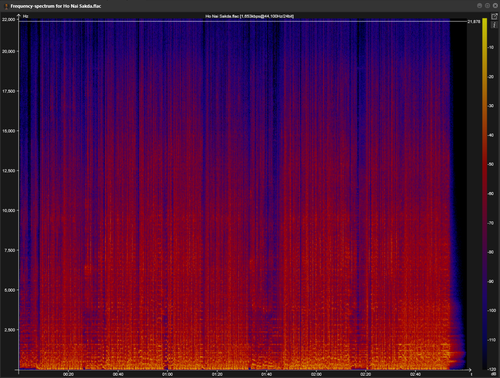This screenshot has height=378, width=500.
Task: Click the 10,000 Hz frequency axis label
Action: coord(8,210)
